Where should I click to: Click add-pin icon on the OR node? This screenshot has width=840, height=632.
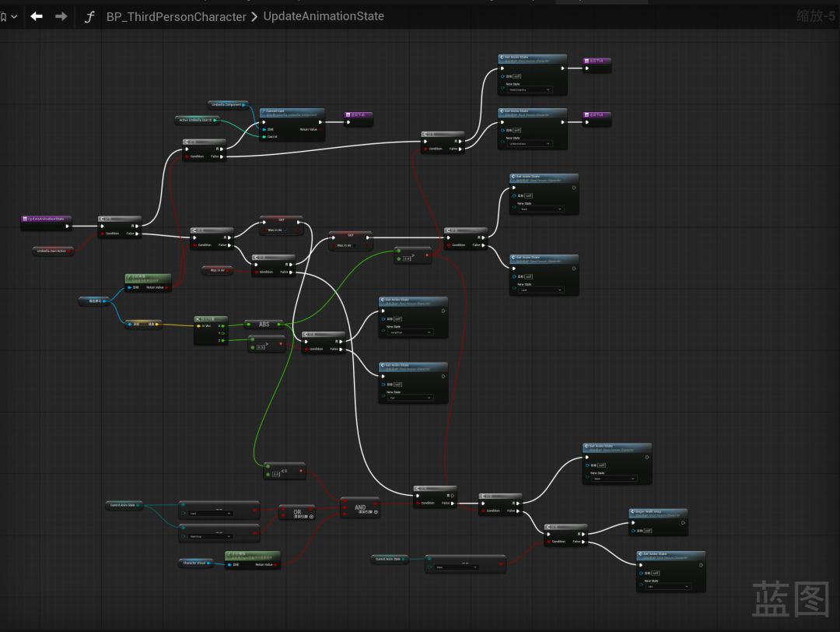(311, 517)
